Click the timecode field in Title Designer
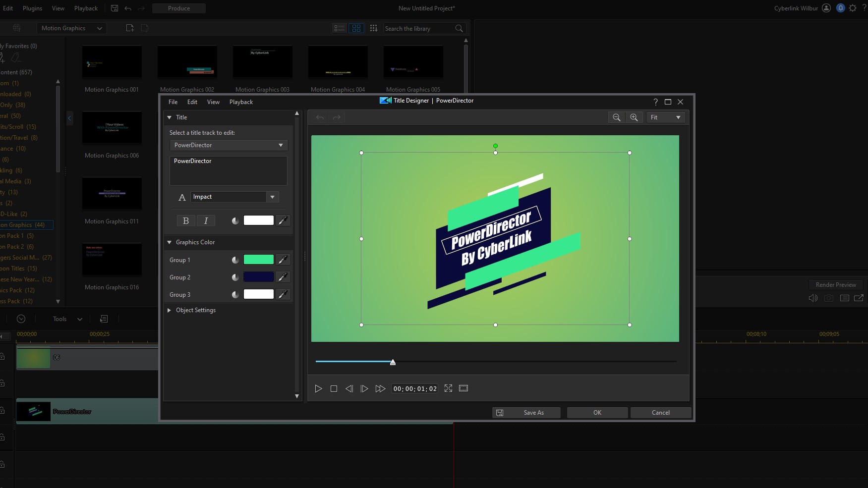The image size is (868, 488). (415, 389)
